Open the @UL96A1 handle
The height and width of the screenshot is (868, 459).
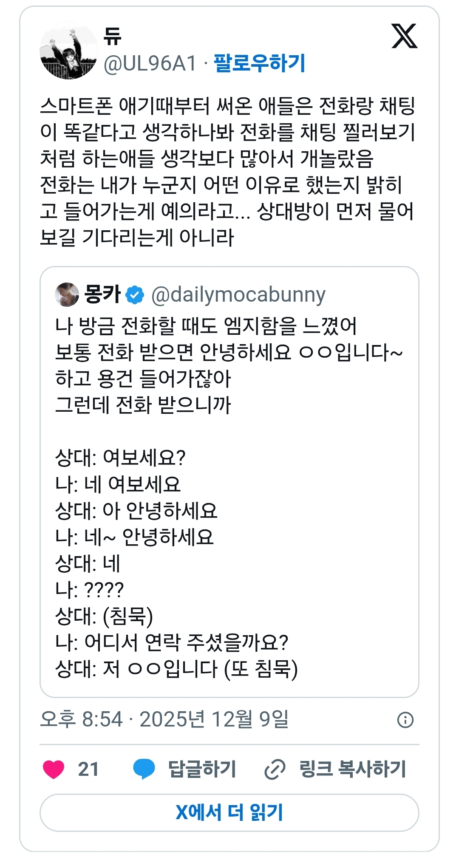pos(150,64)
